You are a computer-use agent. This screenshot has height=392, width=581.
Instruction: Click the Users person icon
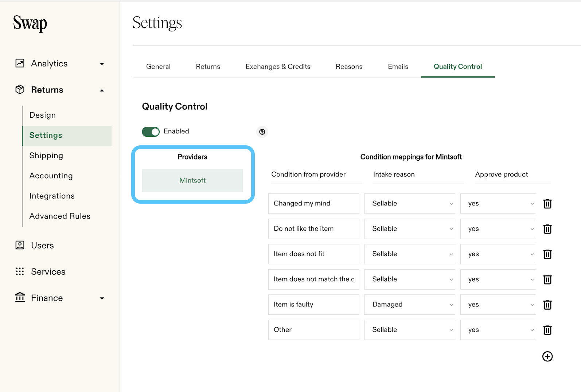point(20,245)
